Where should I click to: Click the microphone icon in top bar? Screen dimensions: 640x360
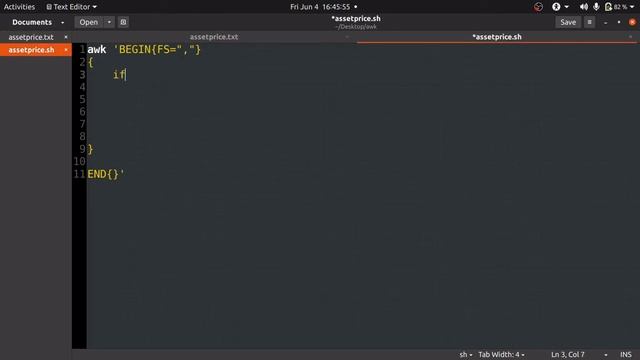pos(596,7)
